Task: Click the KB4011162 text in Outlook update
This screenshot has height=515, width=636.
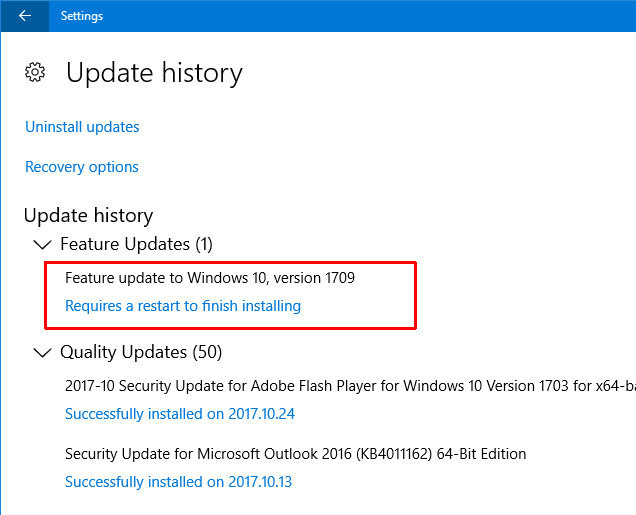Action: pyautogui.click(x=394, y=454)
